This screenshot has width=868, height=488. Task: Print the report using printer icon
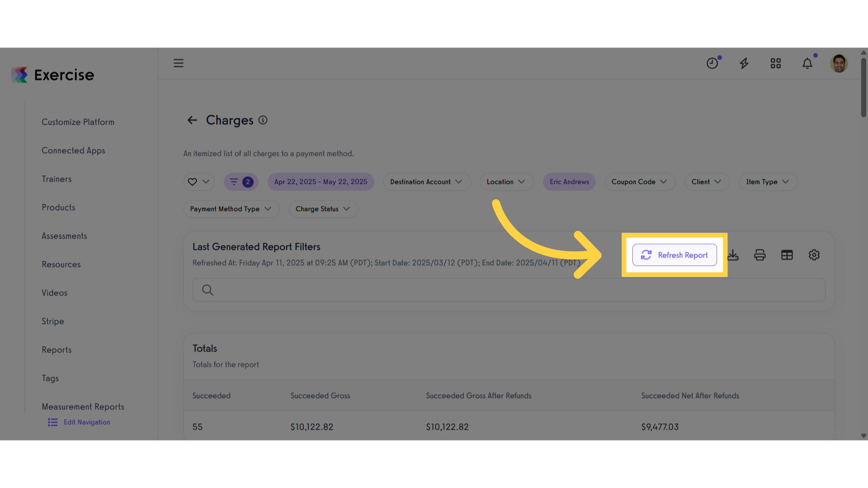click(x=760, y=255)
